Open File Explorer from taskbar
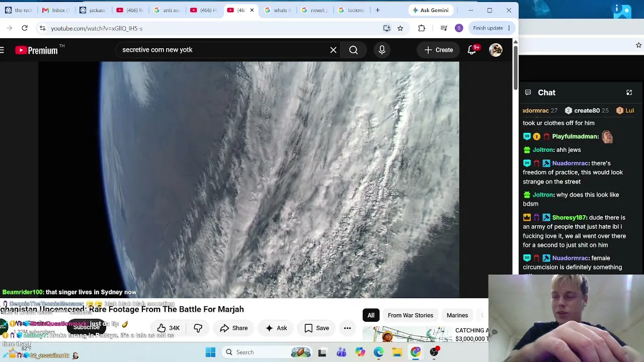Viewport: 644px width, 362px height. point(397,352)
